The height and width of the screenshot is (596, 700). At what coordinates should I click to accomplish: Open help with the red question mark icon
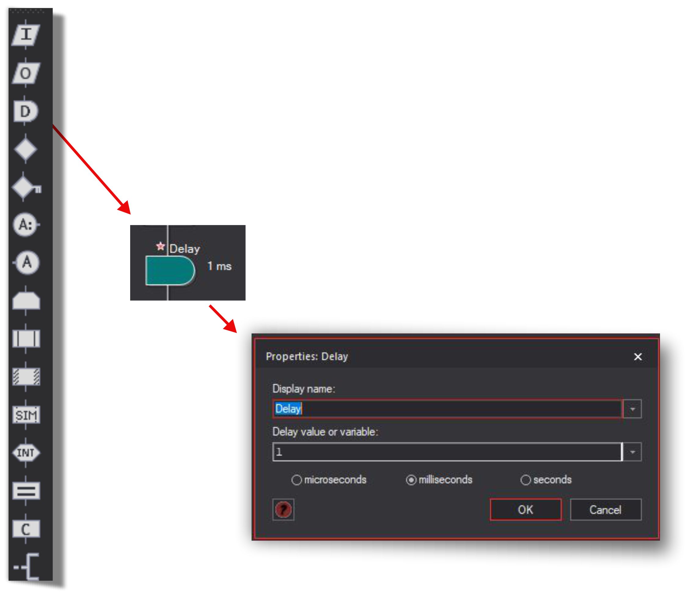pos(283,509)
